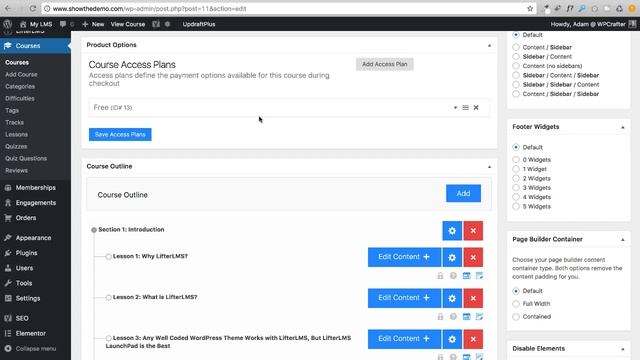Delete Lesson 1: Why LifterLMS?
The width and height of the screenshot is (640, 360).
tap(473, 257)
